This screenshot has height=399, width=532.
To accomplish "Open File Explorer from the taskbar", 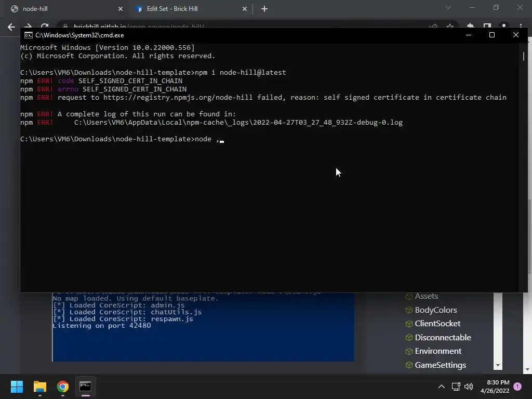I will click(x=39, y=387).
